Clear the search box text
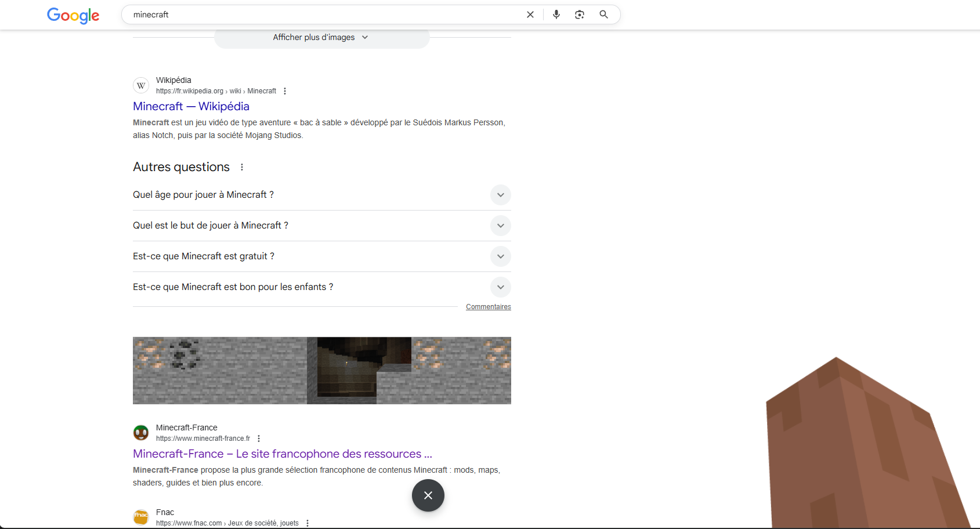This screenshot has height=529, width=980. tap(530, 15)
